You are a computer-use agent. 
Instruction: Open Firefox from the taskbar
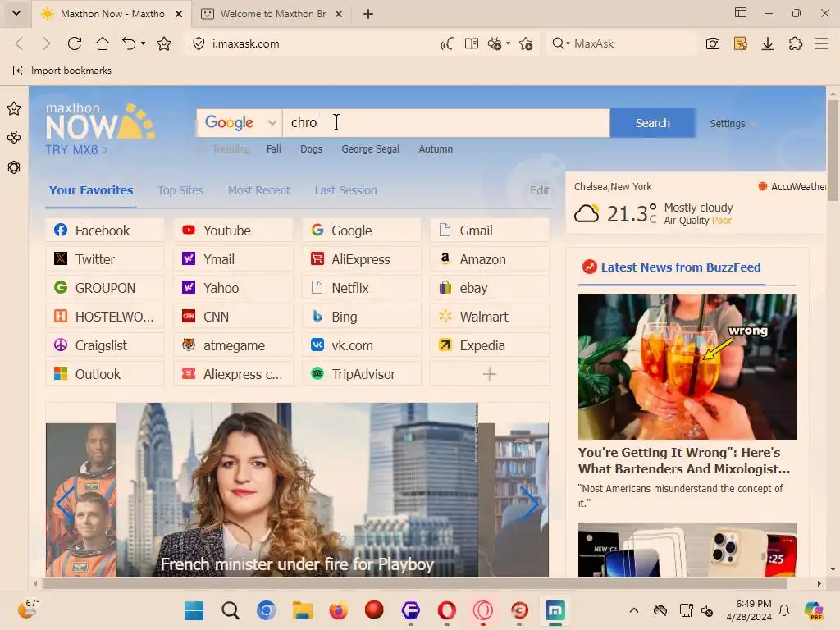pyautogui.click(x=338, y=610)
